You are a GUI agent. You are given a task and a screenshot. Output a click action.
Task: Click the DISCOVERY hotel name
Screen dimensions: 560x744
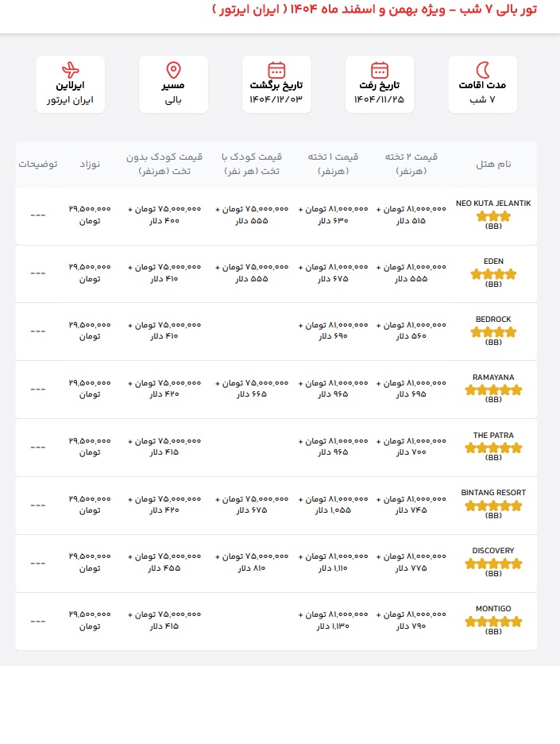[493, 551]
